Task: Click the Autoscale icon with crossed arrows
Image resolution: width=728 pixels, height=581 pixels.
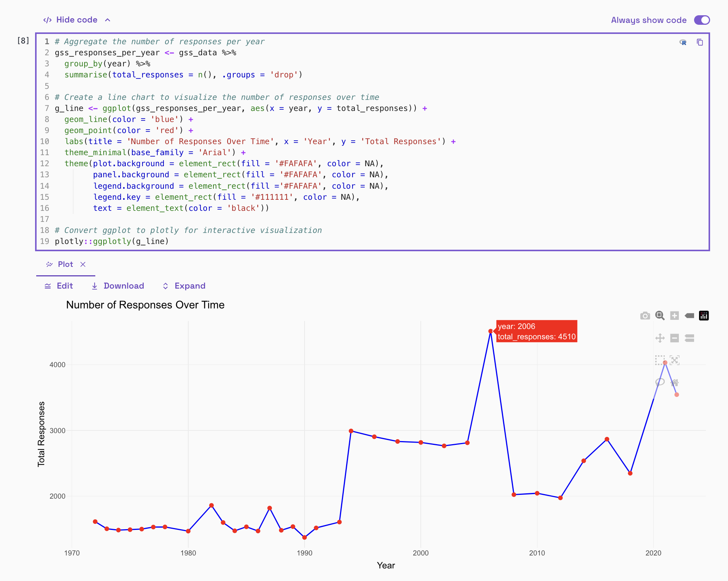Action: tap(675, 360)
